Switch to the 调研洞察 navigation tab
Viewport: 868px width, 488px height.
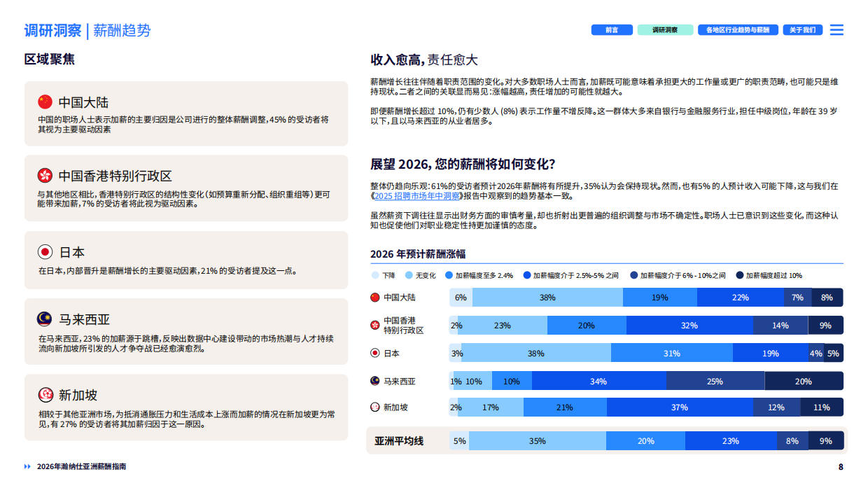pyautogui.click(x=664, y=30)
